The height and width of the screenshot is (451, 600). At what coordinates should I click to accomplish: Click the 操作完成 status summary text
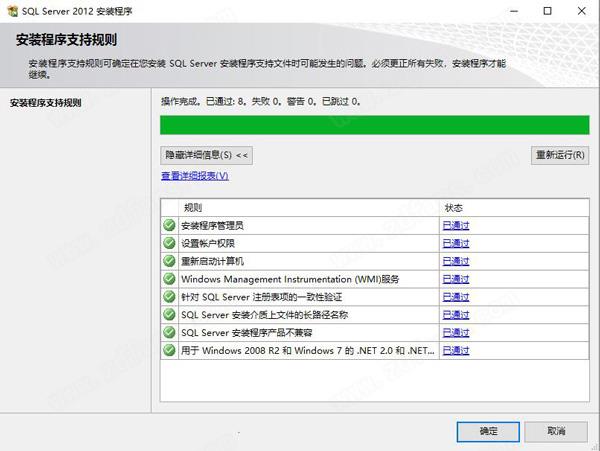pyautogui.click(x=261, y=101)
